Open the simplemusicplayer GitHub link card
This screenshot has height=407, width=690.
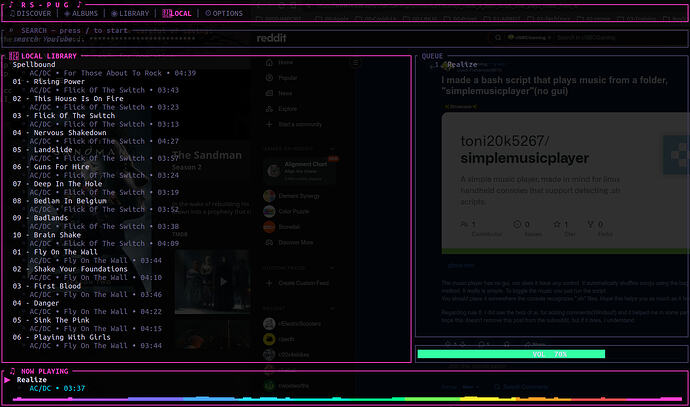click(565, 183)
